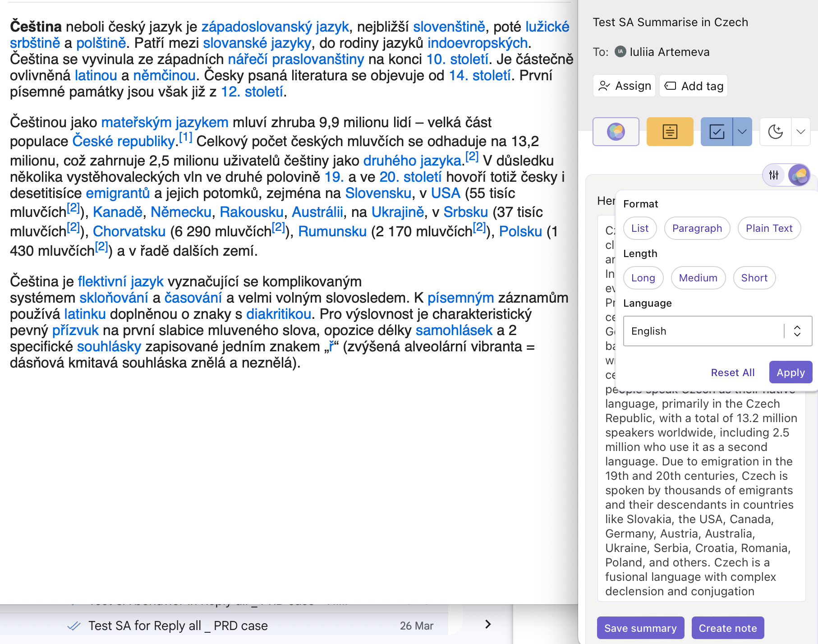Click the Create note button

pos(728,628)
